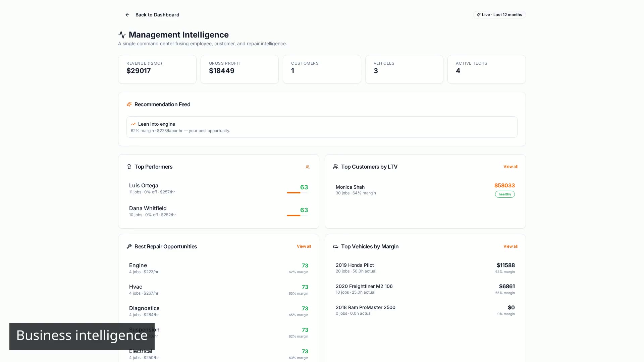The height and width of the screenshot is (362, 644).
Task: Open the Revenue (12MO) stat card
Action: pos(157,69)
